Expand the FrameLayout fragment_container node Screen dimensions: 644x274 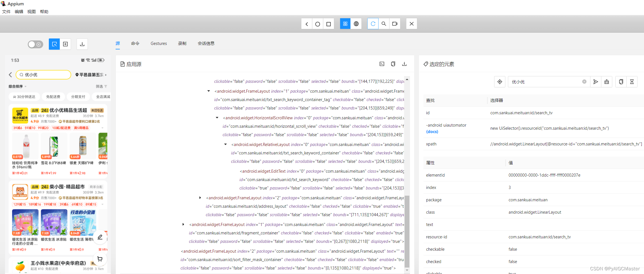(183, 224)
